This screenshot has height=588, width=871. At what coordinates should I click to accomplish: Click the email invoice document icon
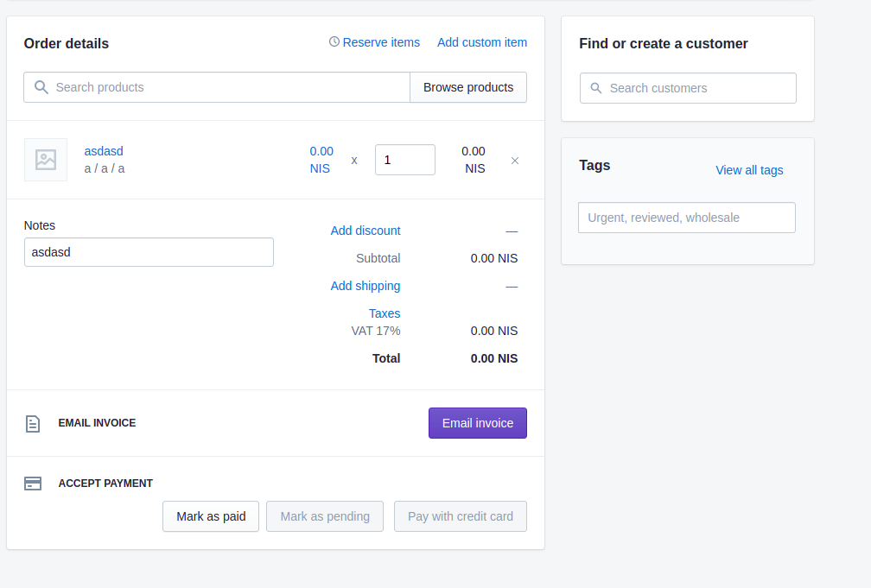(33, 423)
